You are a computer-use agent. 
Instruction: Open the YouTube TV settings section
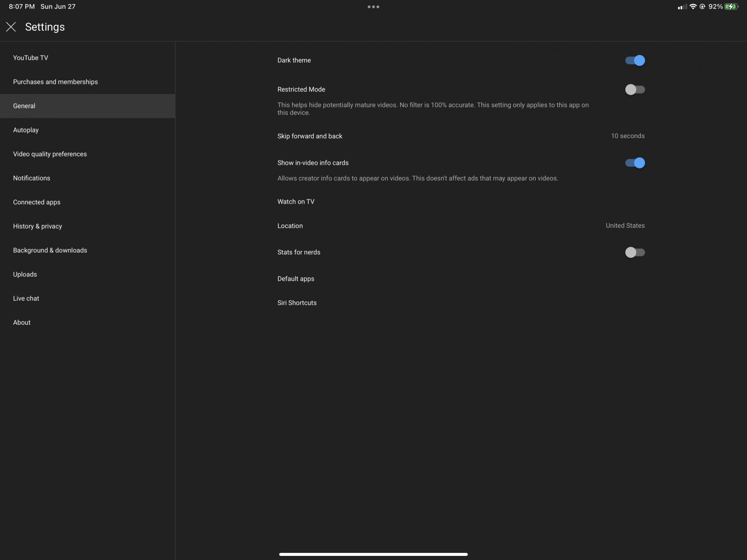(31, 58)
